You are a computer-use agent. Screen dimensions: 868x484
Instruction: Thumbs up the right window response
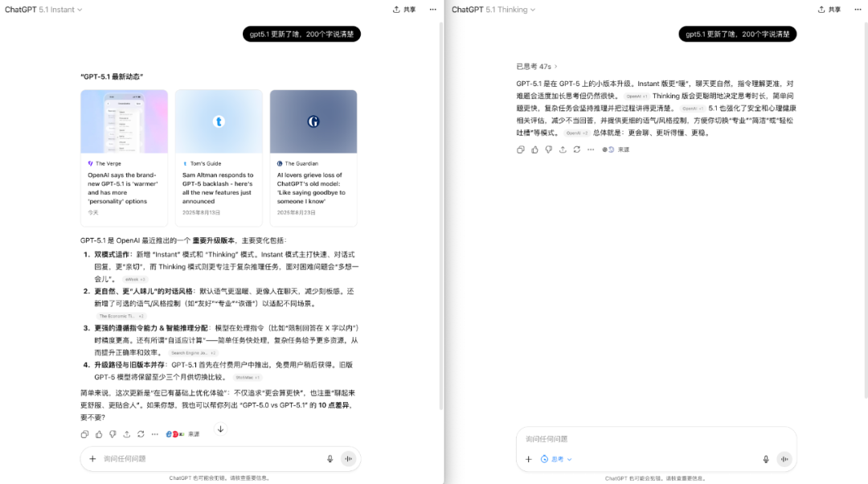pyautogui.click(x=534, y=150)
